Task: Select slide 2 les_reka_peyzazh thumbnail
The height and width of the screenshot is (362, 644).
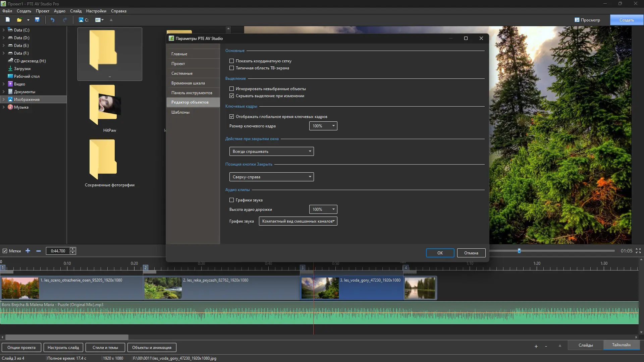Action: tap(163, 288)
